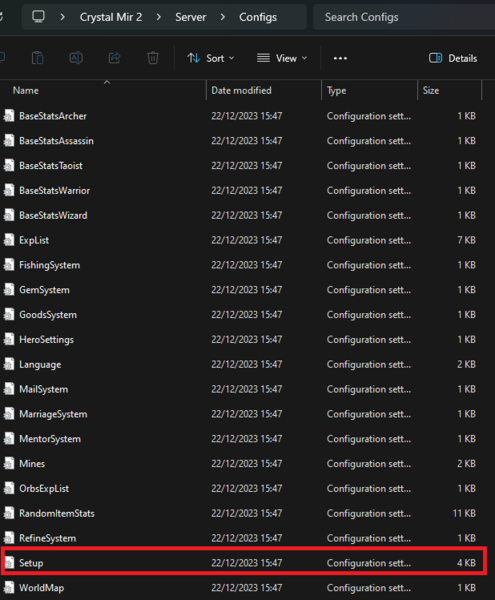Screen dimensions: 495x600
Task: Select the MarriageSystem file icon
Action: [x=9, y=414]
